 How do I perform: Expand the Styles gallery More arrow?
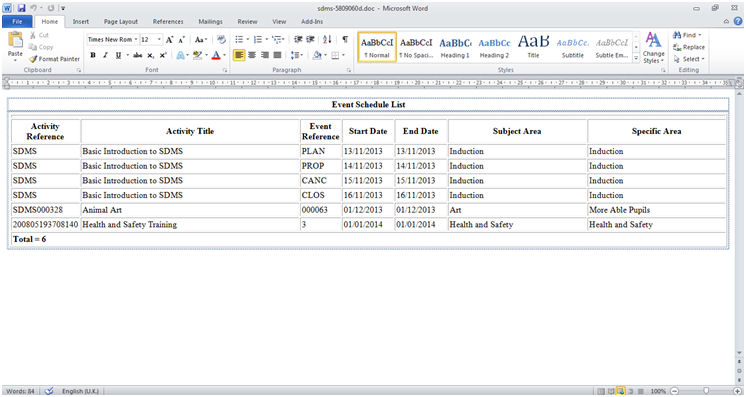[x=636, y=58]
